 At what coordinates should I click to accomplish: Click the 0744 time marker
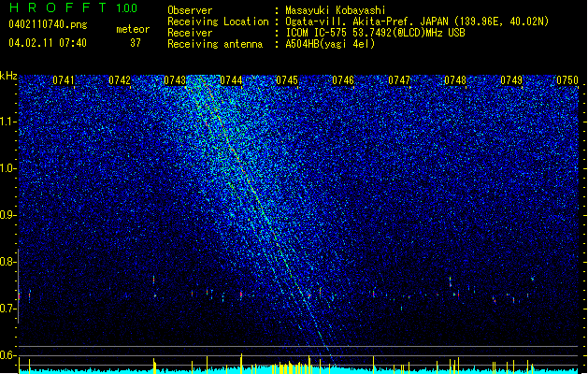[231, 80]
